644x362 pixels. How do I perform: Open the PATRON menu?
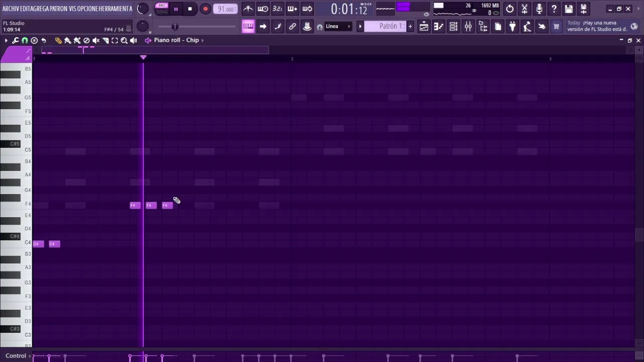coord(58,9)
